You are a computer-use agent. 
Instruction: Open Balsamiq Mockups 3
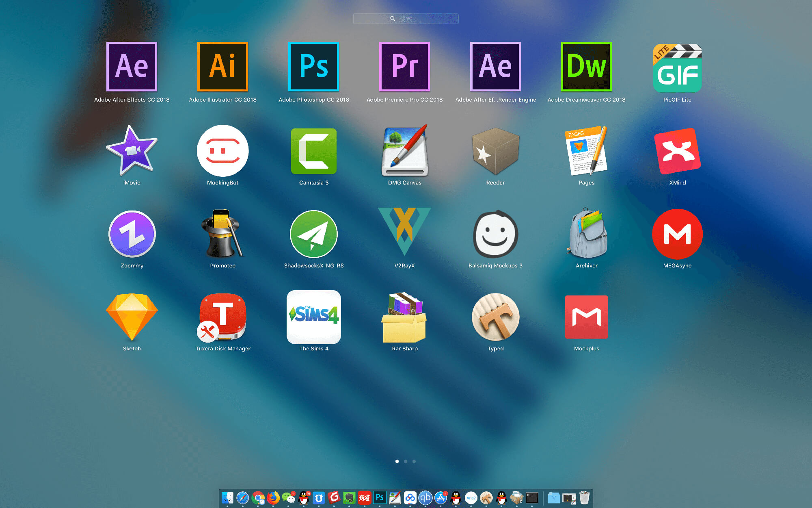495,234
